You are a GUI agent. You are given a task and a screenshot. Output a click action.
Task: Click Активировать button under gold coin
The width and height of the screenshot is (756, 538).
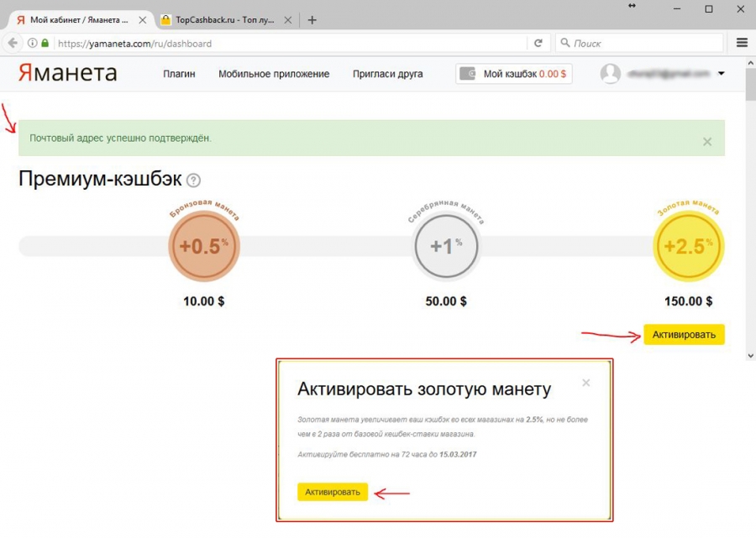[684, 335]
